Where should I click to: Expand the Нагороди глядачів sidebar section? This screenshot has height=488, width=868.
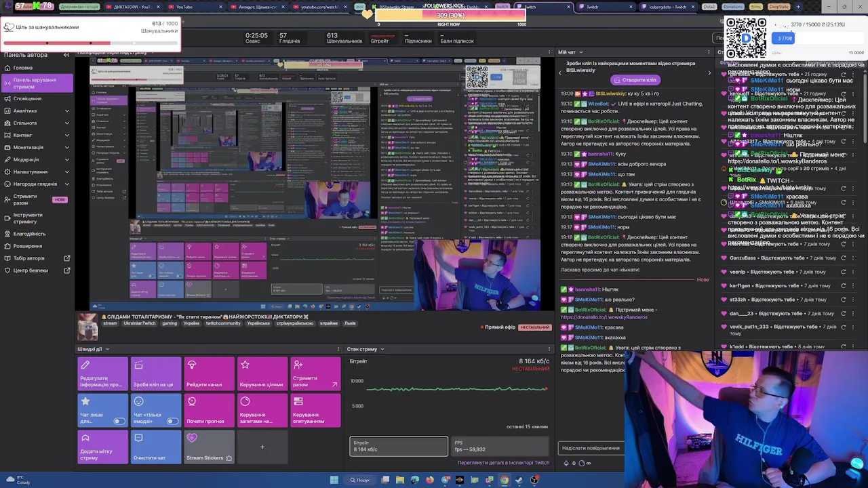[x=66, y=184]
